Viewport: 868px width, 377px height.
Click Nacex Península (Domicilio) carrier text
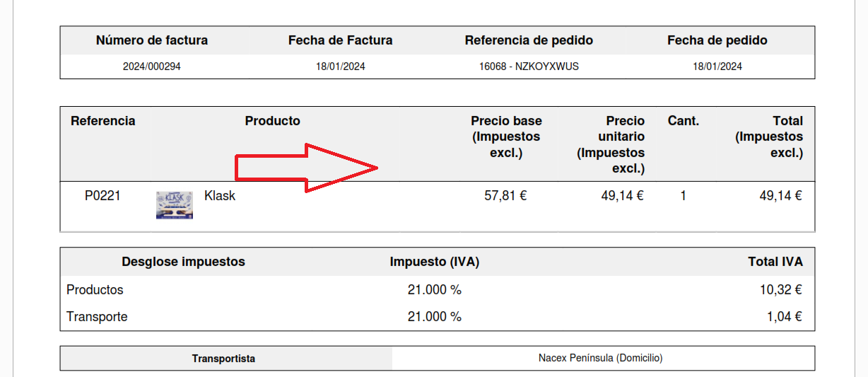coord(600,358)
